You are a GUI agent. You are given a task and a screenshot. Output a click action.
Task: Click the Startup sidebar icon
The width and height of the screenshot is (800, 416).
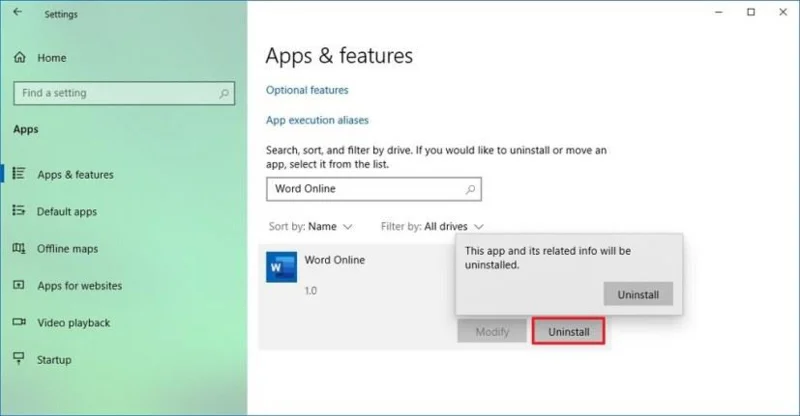19,358
